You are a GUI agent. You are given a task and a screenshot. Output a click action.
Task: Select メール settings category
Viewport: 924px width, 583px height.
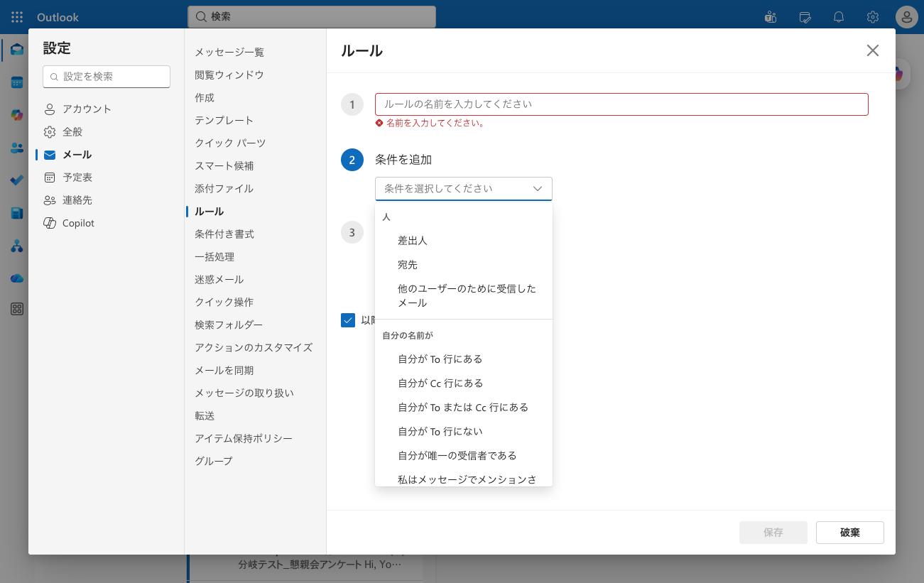pyautogui.click(x=106, y=155)
